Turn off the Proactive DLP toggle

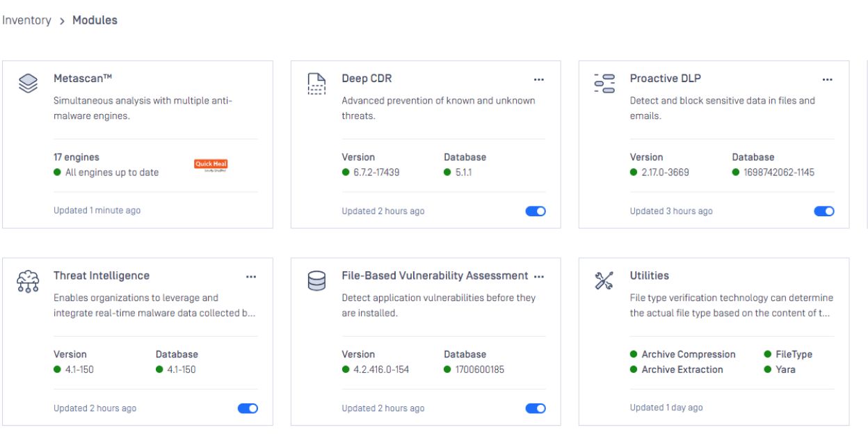(x=823, y=211)
